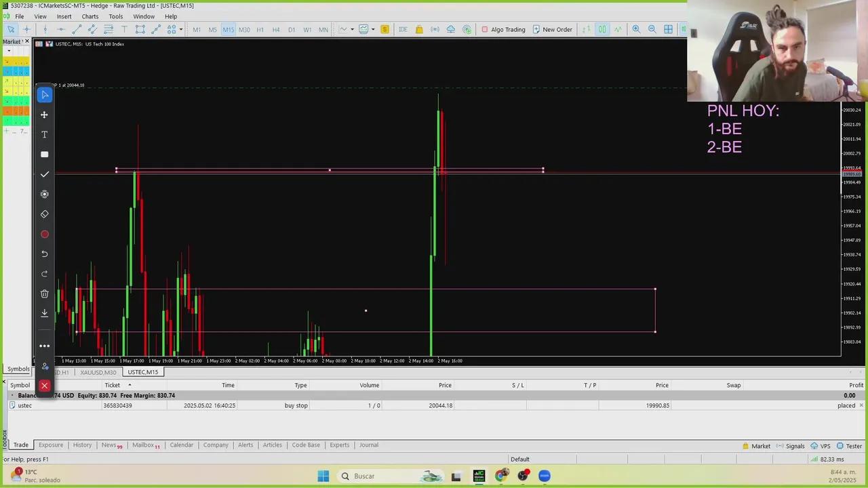Select the vertical line drawing tool
Screen dimensions: 868x488
[x=45, y=29]
